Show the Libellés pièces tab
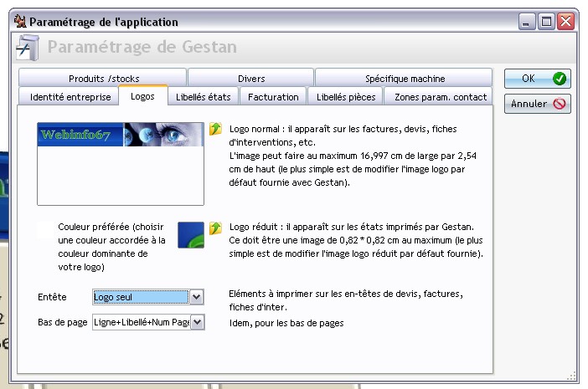 (x=345, y=97)
